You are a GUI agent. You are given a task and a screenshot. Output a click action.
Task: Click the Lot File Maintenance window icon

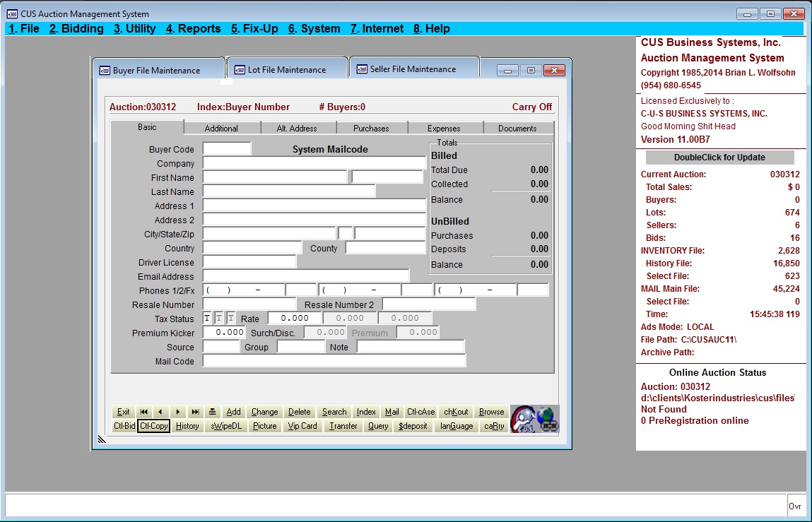pos(240,70)
